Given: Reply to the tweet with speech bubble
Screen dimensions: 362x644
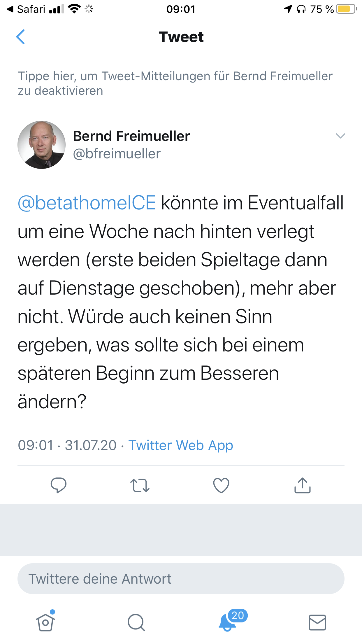Looking at the screenshot, I should coord(59,485).
